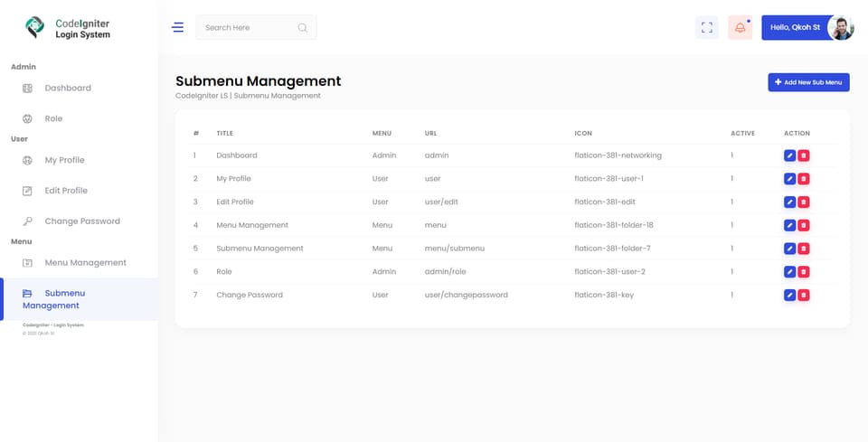The height and width of the screenshot is (442, 868).
Task: Select the user/edit URL cell
Action: 441,202
